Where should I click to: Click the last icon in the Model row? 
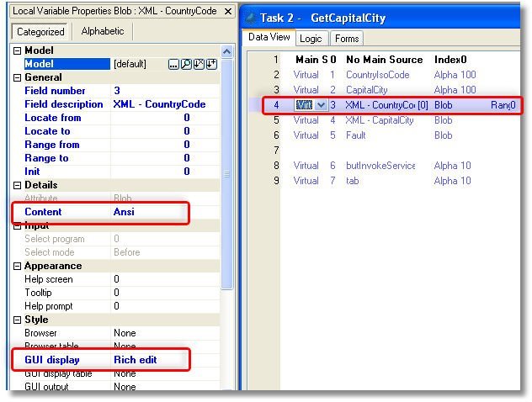[210, 64]
